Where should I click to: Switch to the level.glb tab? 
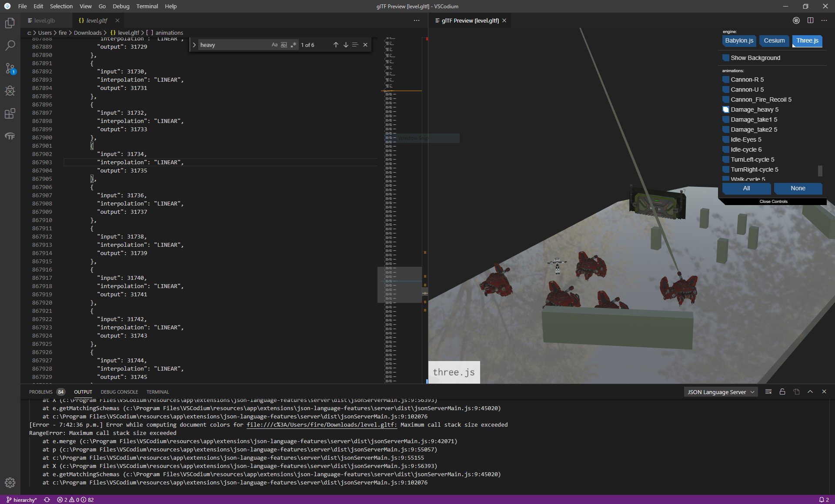[x=43, y=20]
